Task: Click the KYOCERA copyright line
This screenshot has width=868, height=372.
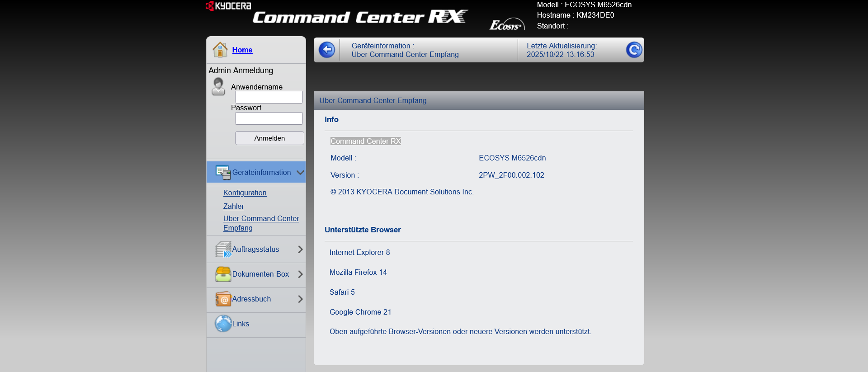Action: pos(402,192)
